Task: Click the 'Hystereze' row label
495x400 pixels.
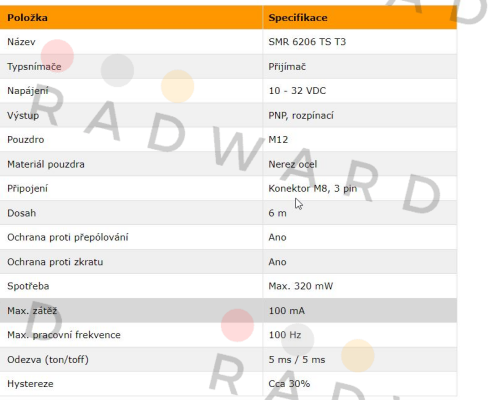Action: pyautogui.click(x=30, y=384)
